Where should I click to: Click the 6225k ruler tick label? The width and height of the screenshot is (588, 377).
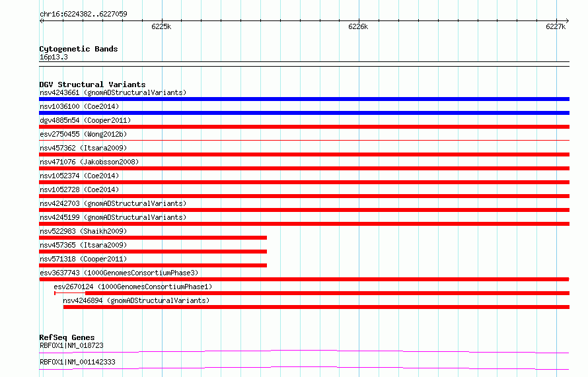pyautogui.click(x=161, y=26)
